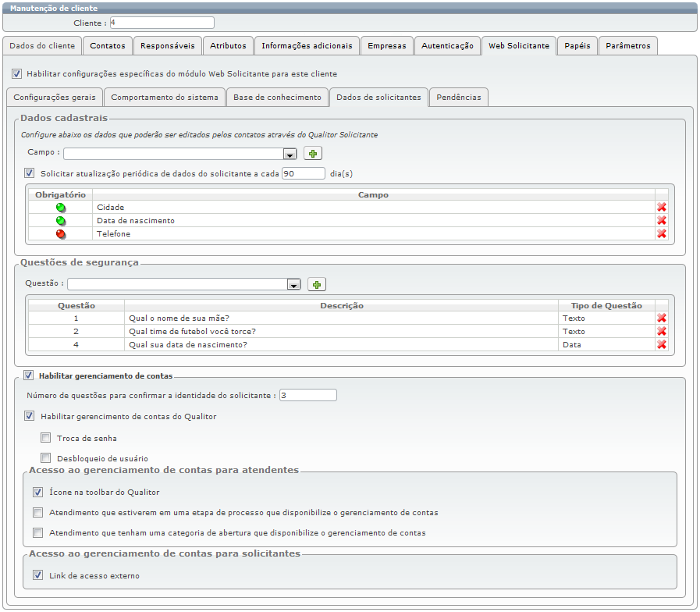Click the Campo column header
The width and height of the screenshot is (700, 612).
click(373, 195)
